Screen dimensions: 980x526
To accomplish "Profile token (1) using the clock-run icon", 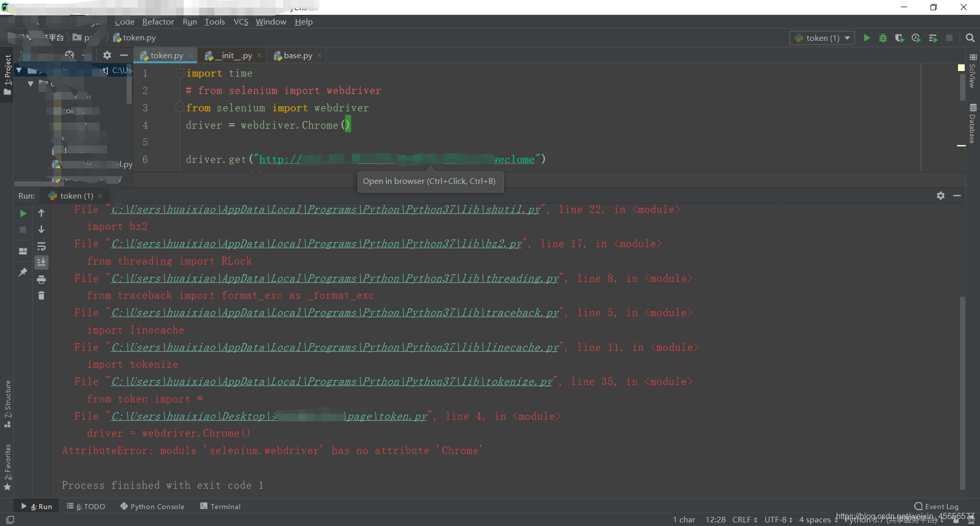I will [916, 38].
